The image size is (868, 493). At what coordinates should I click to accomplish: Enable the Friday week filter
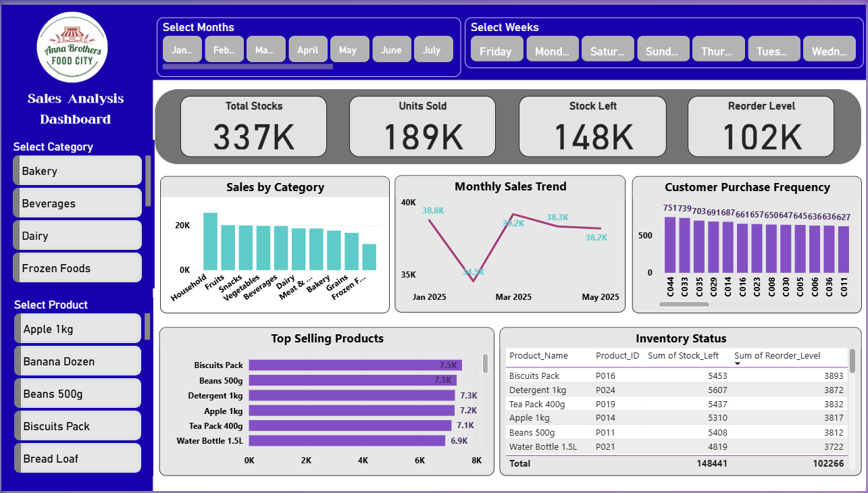pos(496,49)
